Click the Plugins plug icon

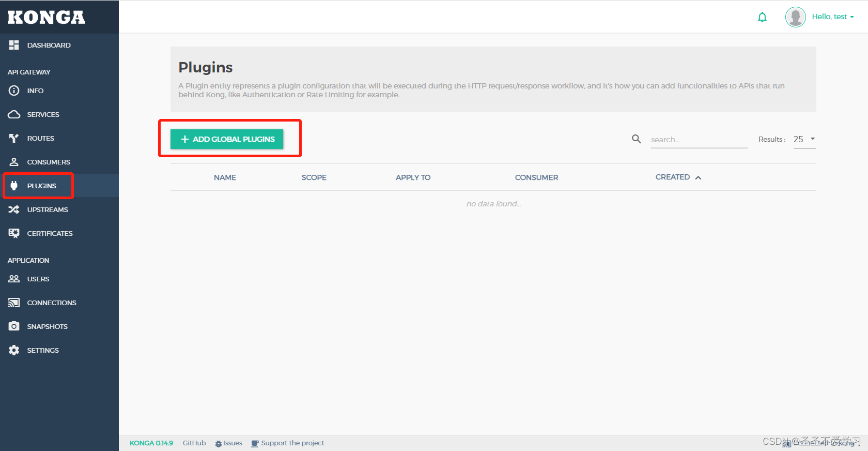(x=14, y=186)
